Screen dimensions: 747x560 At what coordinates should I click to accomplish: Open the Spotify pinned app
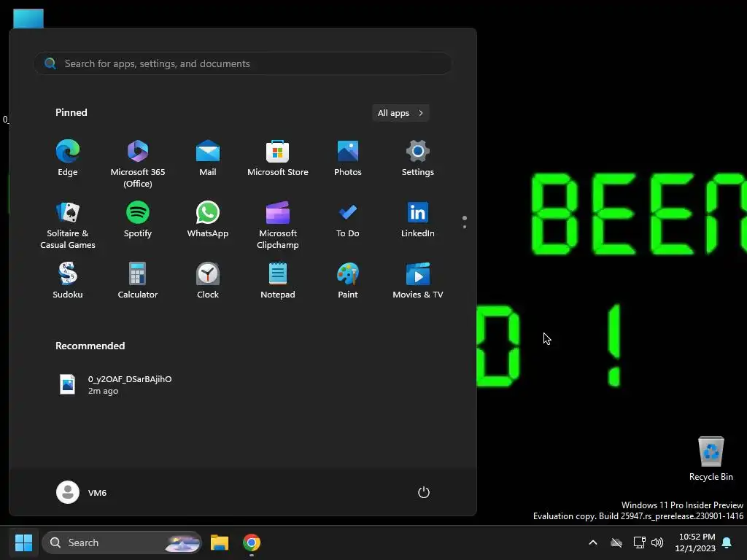pos(138,219)
